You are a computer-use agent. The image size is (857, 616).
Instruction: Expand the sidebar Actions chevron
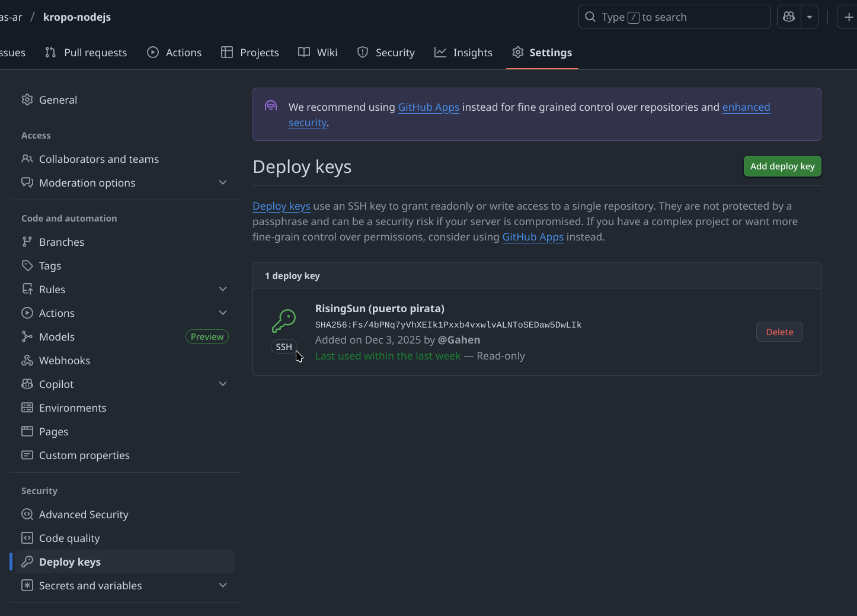[x=223, y=313]
